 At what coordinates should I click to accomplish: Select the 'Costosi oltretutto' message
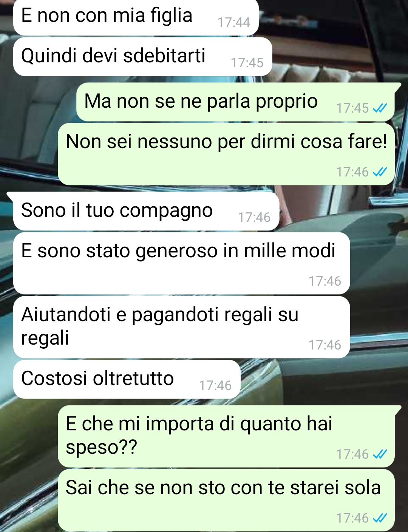point(127,379)
